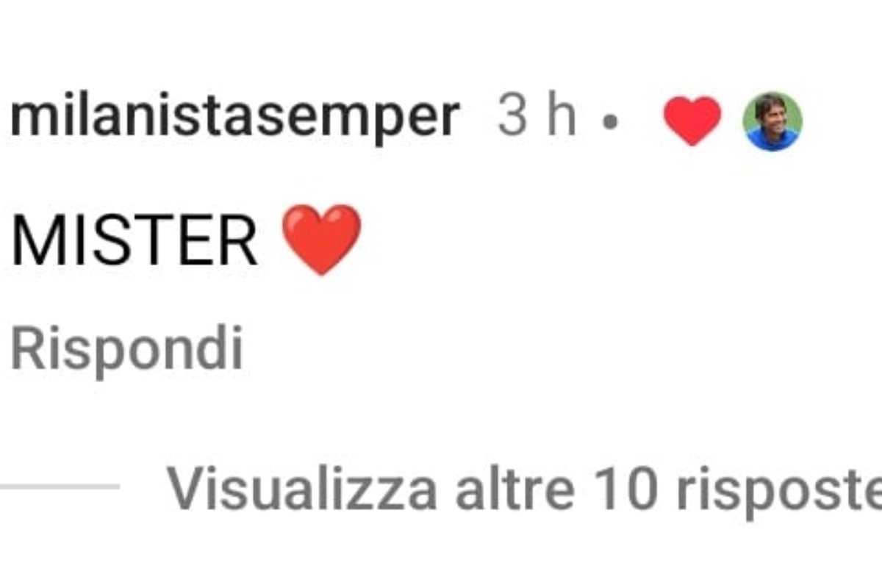Open milanistasemper's profile from the username
Screen dimensions: 882x588
pos(235,118)
